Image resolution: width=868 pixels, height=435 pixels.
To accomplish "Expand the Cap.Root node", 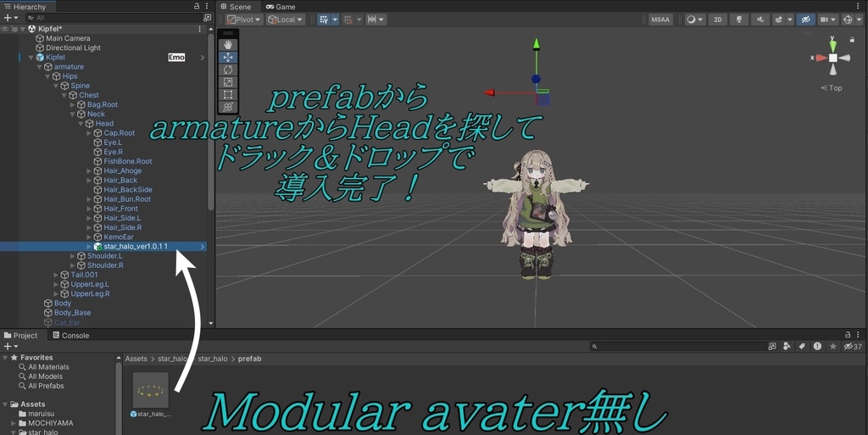I will click(89, 133).
